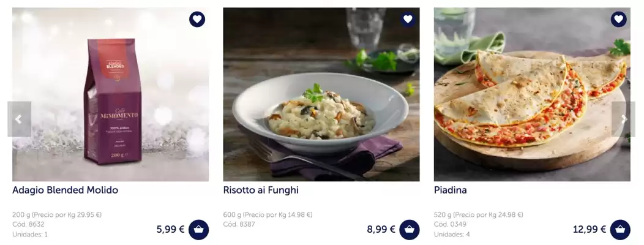The width and height of the screenshot is (644, 245).
Task: Add Risotto ai Funghi to the basket
Action: 410,230
